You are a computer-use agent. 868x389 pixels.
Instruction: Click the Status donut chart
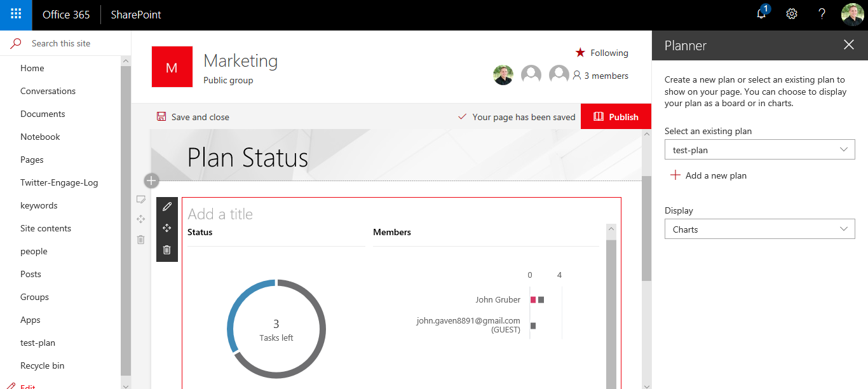click(276, 329)
